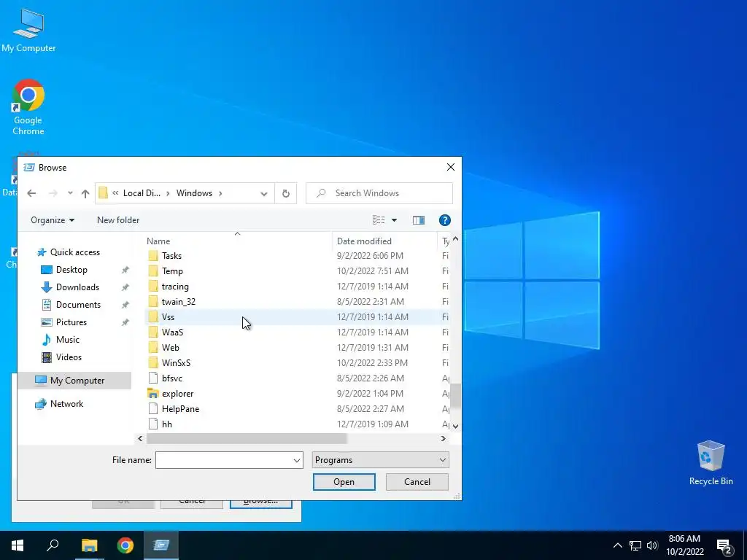Select Local Disk in the address breadcrumb
Viewport: 747px width, 560px height.
click(x=142, y=193)
